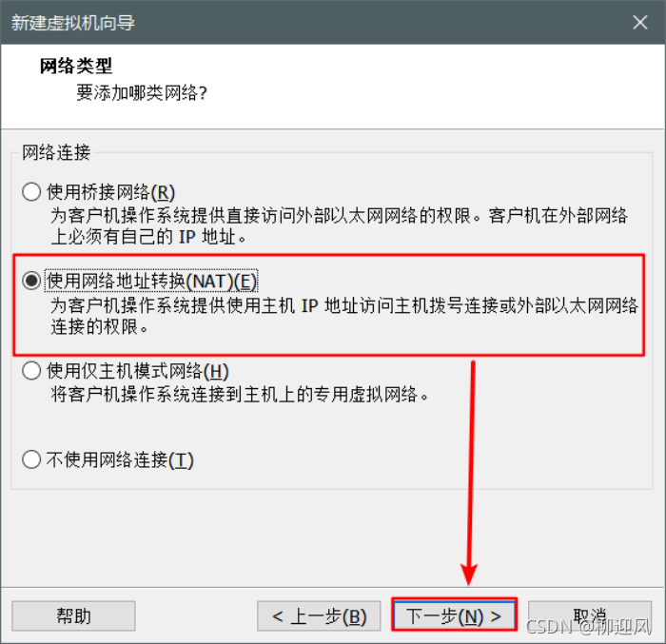Click the 新建虚拟机向导 title bar text
Screen dimensions: 666x644
[73, 23]
